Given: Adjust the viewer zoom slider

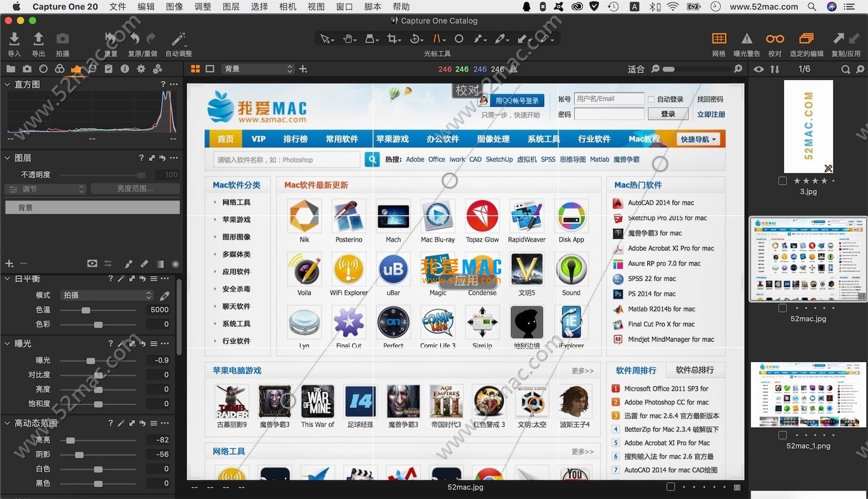Looking at the screenshot, I should click(696, 69).
